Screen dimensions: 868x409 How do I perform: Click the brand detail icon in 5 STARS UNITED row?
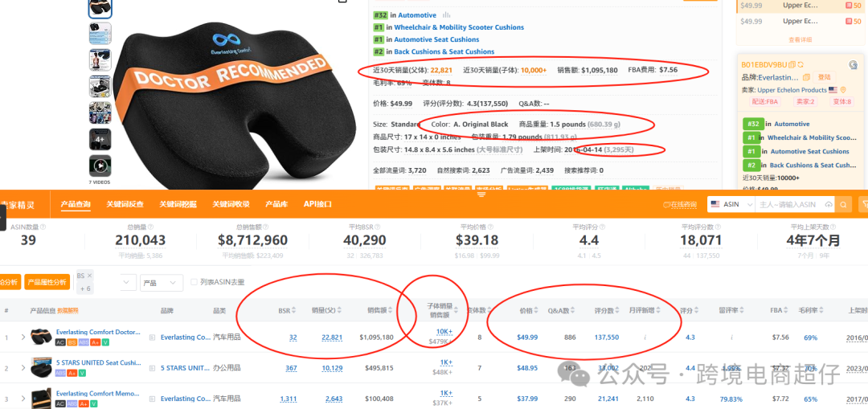pos(152,368)
